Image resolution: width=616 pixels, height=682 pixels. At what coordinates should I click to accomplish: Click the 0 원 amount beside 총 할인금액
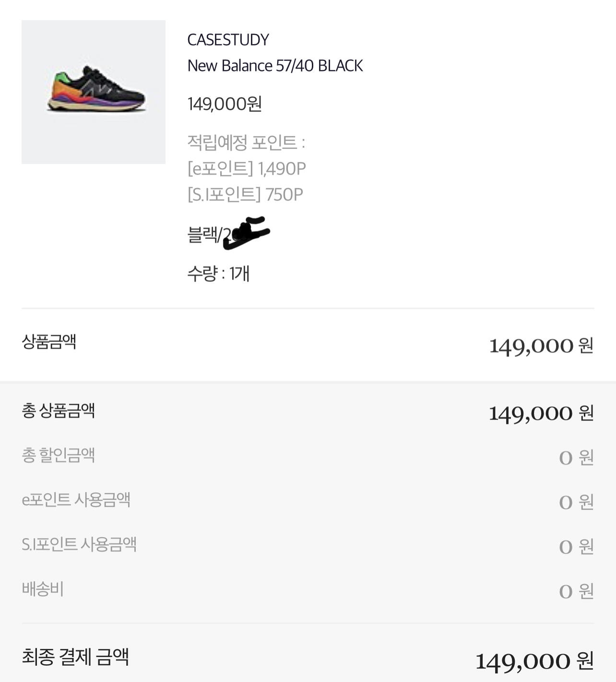[576, 458]
